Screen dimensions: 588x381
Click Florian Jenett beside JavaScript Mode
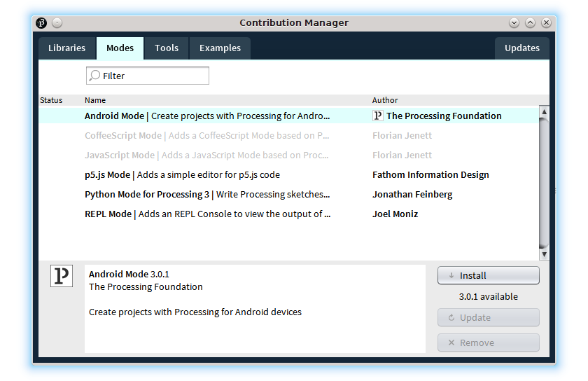point(402,155)
